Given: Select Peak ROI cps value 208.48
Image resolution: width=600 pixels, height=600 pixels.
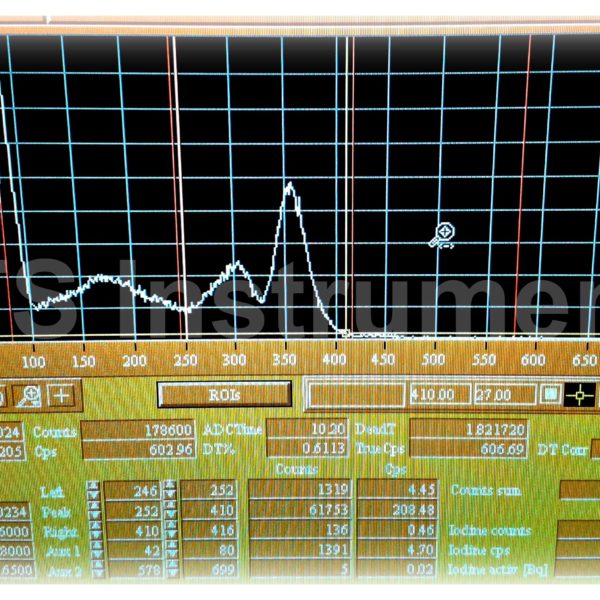Looking at the screenshot, I should point(398,509).
